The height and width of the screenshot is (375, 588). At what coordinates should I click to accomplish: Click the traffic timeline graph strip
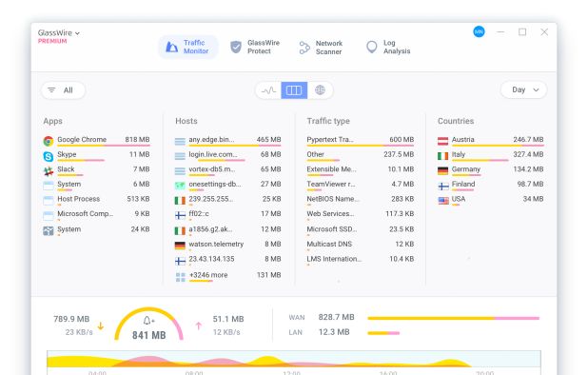pos(294,359)
